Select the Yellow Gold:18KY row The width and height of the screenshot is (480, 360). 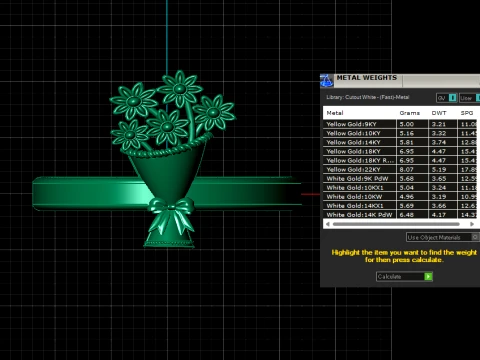(x=400, y=151)
